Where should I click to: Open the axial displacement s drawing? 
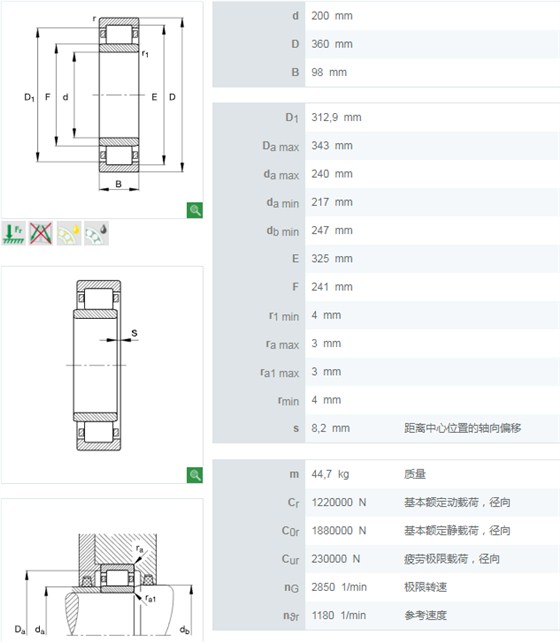102,375
